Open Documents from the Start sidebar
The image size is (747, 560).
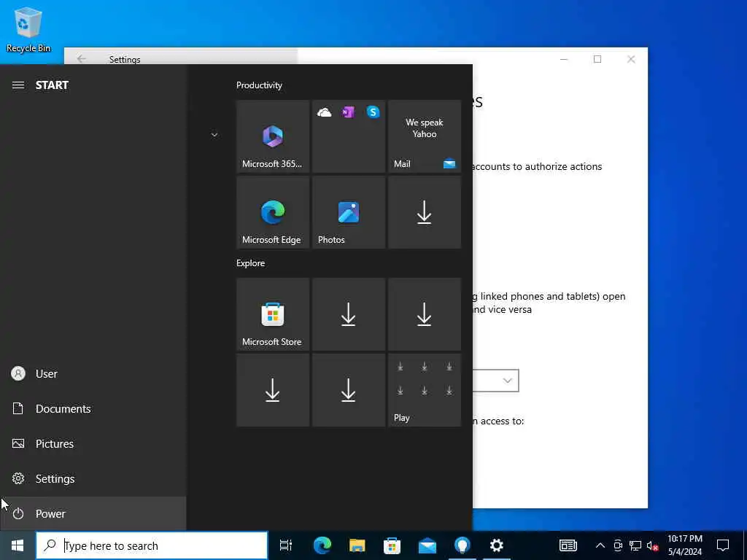pyautogui.click(x=93, y=408)
